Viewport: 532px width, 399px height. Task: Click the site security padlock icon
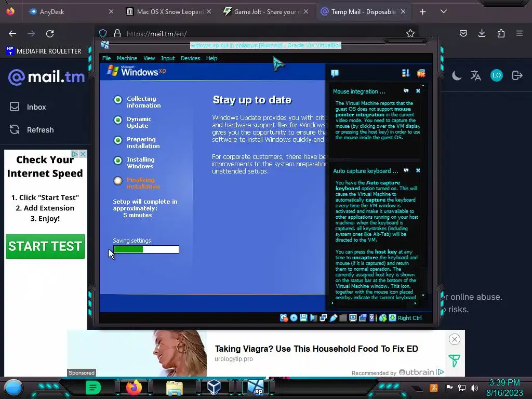point(117,33)
